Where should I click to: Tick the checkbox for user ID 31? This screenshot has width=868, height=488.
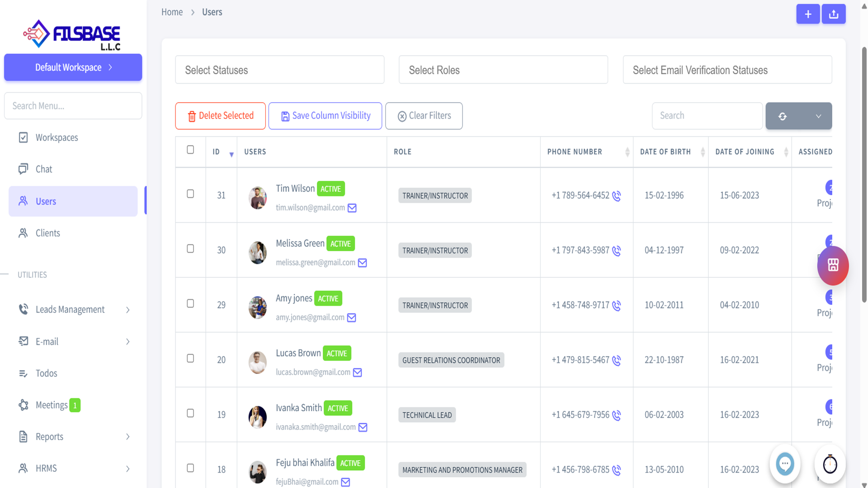pos(190,194)
